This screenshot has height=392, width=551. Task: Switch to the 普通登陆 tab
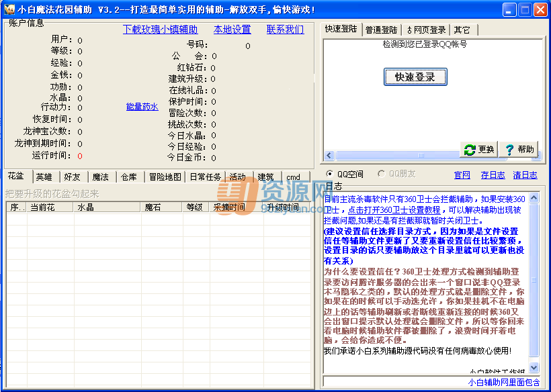click(381, 30)
